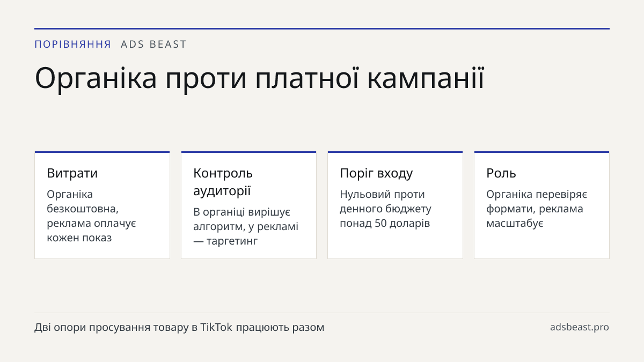Click the 'Контроль аудиторії' card title
Image resolution: width=644 pixels, height=362 pixels.
click(223, 182)
